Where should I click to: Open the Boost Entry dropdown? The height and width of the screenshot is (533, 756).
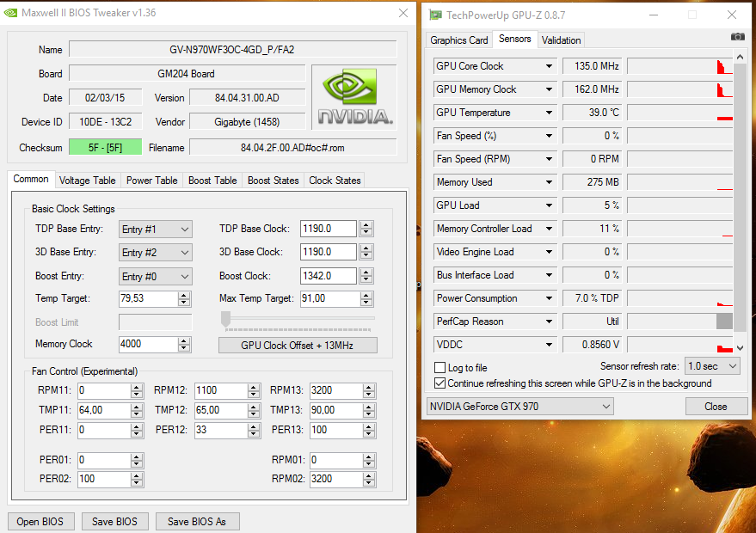(x=156, y=277)
